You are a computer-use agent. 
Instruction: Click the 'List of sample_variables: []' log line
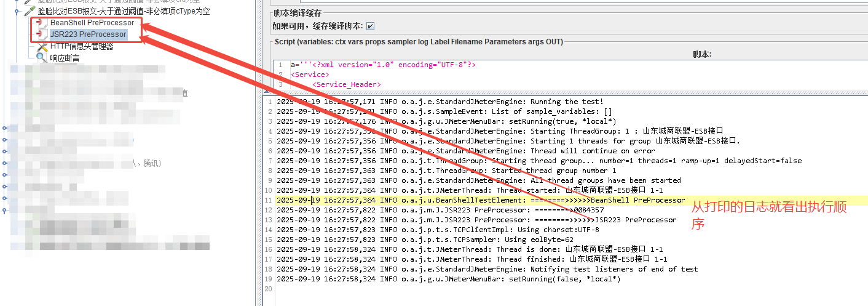444,111
